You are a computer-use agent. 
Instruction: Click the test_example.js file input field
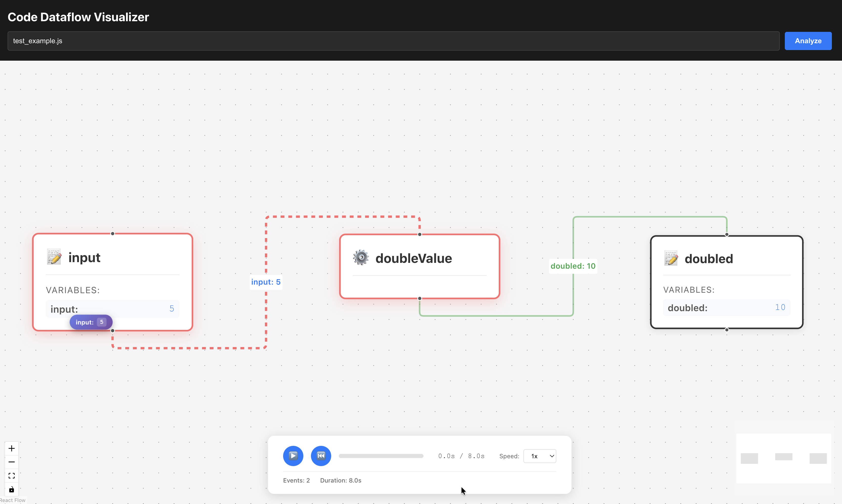click(393, 41)
